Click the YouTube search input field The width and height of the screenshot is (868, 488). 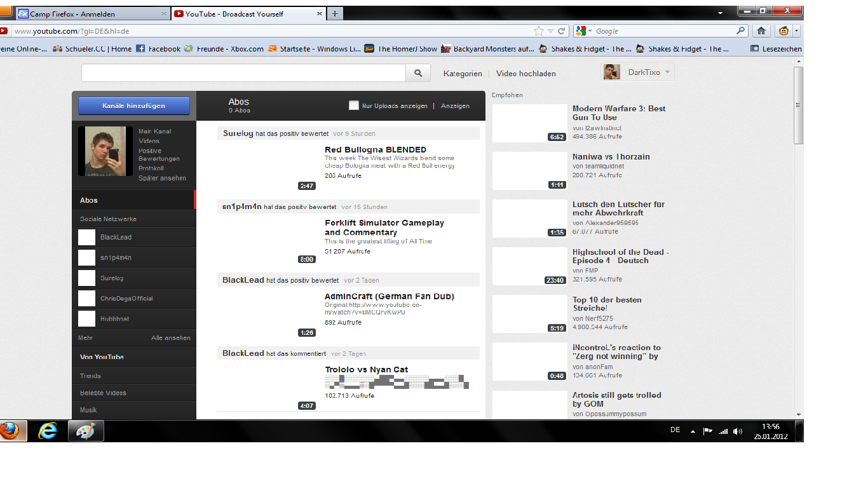coord(243,73)
